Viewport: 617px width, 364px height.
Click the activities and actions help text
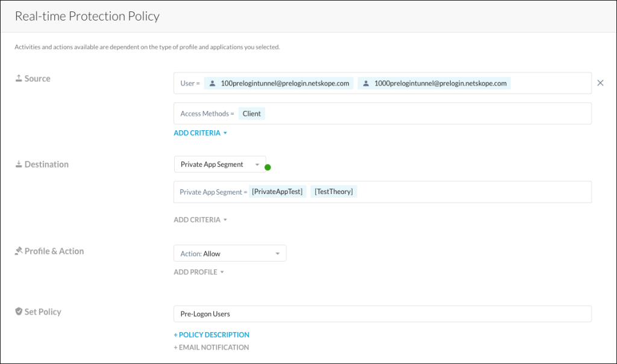[x=147, y=47]
